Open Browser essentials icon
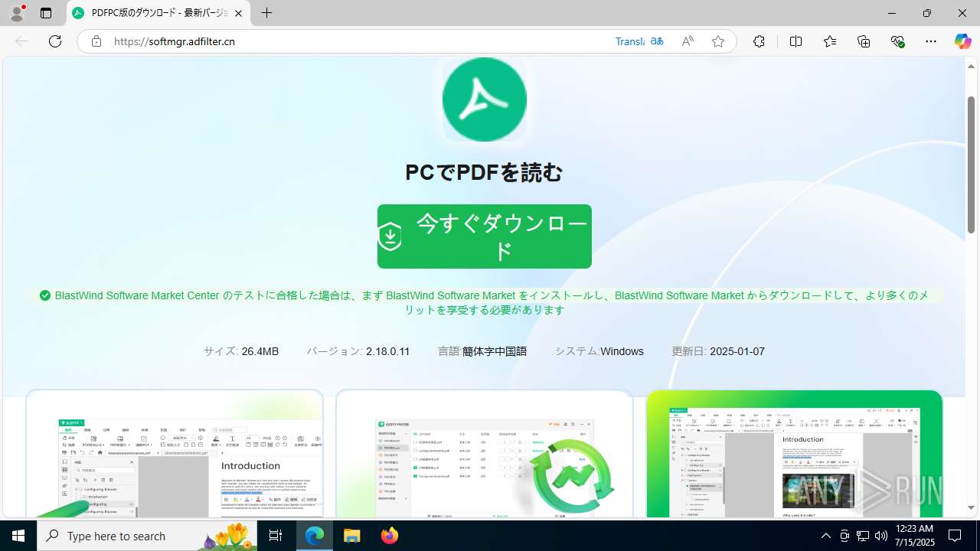This screenshot has height=551, width=980. pyautogui.click(x=898, y=41)
